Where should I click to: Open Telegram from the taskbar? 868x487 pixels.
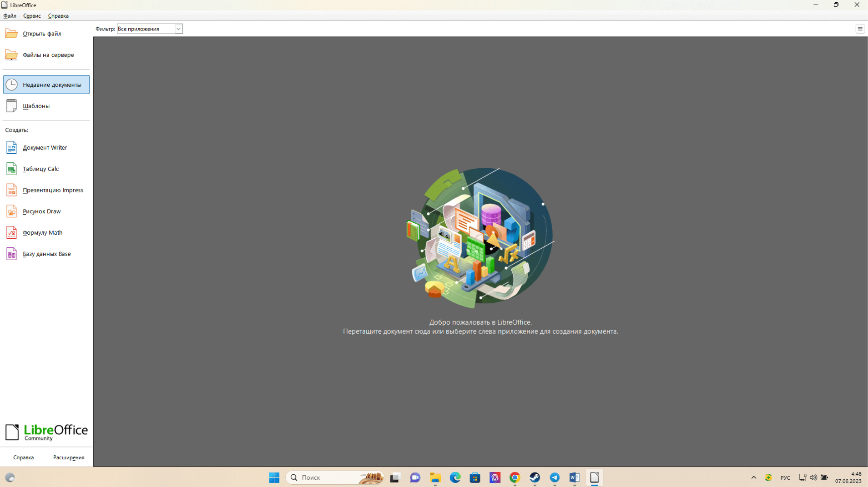tap(555, 477)
